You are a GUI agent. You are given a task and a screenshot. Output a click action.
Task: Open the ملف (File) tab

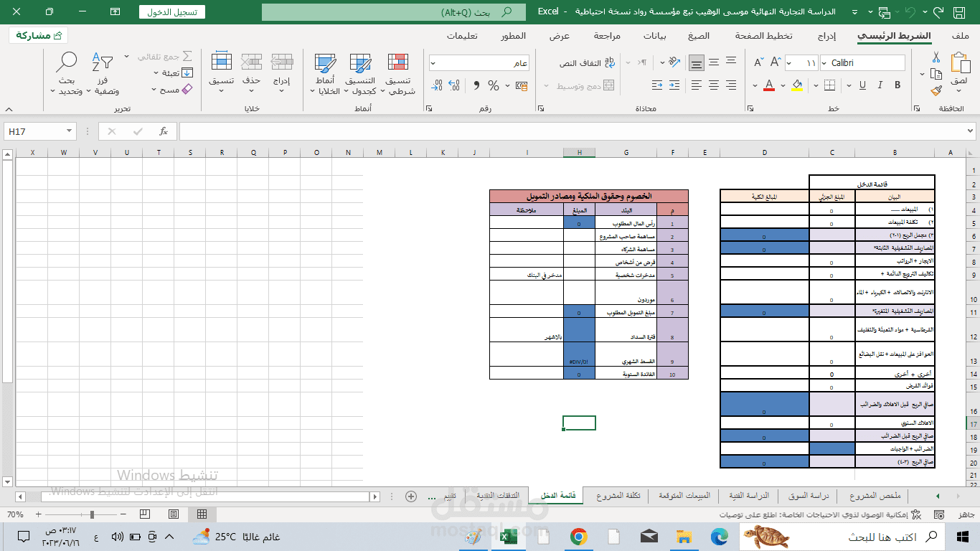tap(960, 36)
